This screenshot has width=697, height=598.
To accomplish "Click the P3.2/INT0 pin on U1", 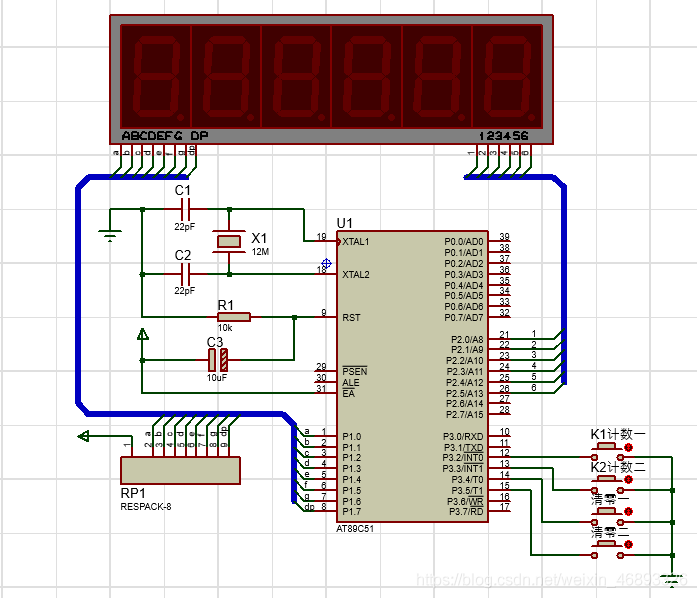I will tap(463, 458).
